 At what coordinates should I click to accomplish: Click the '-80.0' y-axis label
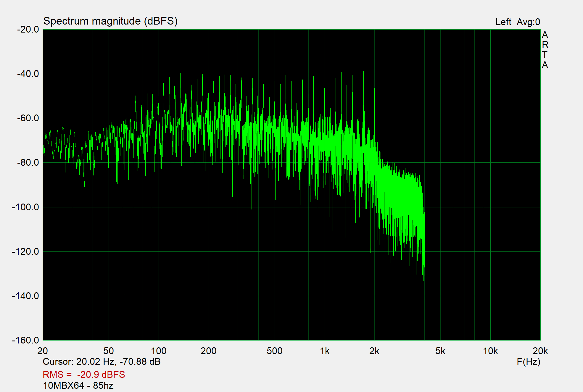pos(28,162)
